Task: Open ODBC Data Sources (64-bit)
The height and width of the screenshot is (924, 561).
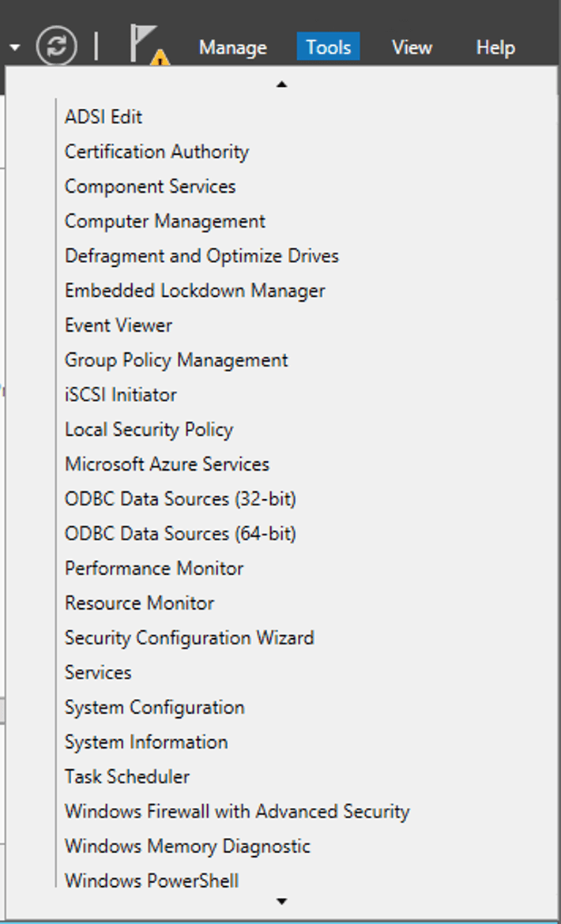Action: point(180,534)
